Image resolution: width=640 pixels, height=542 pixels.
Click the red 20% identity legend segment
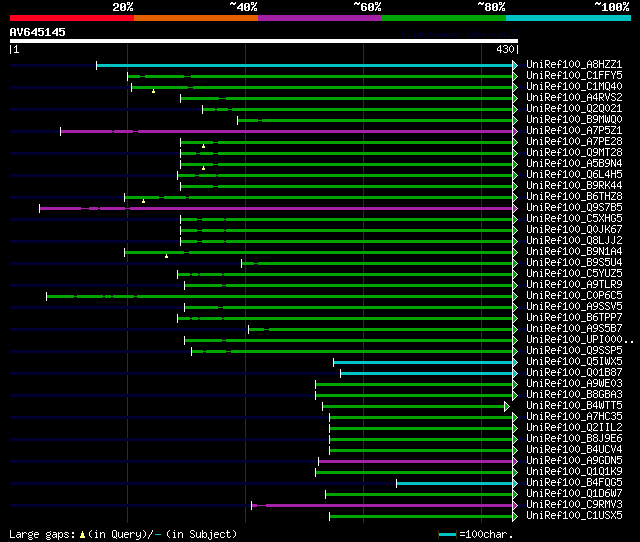[x=72, y=18]
